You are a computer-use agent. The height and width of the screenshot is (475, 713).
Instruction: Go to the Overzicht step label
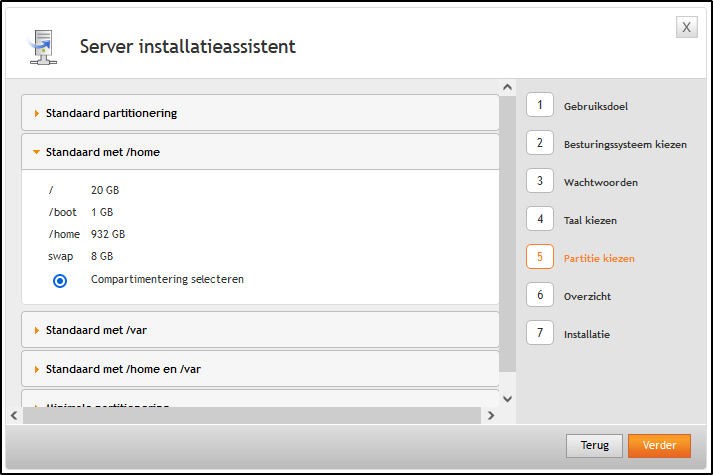coord(587,296)
